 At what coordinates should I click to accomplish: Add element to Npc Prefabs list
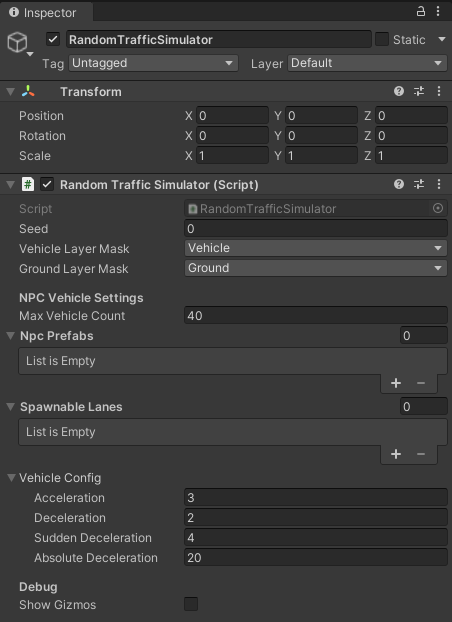pyautogui.click(x=396, y=383)
